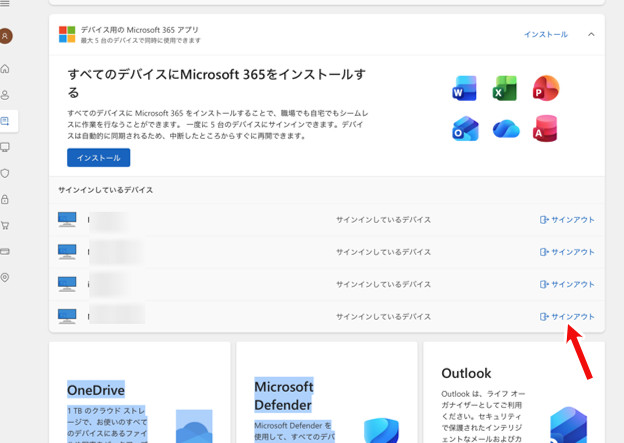Viewport: 624px width, 443px height.
Task: Click the blue インストール button
Action: [x=98, y=158]
